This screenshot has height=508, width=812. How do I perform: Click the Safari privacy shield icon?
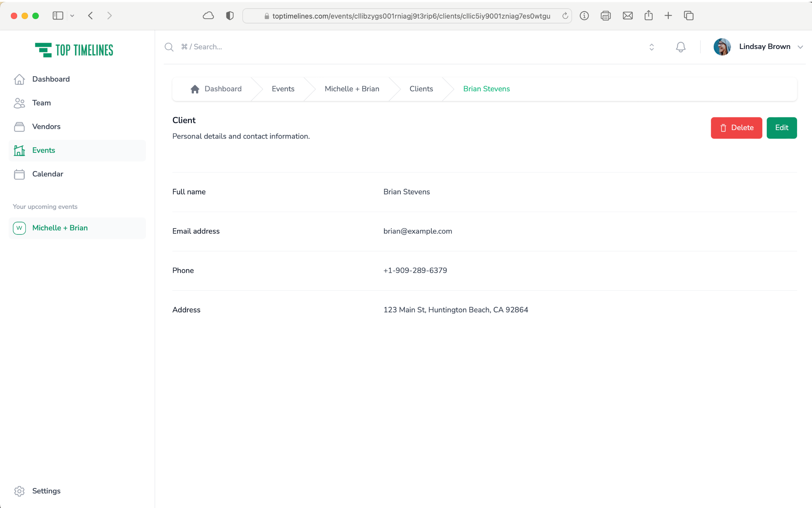230,16
